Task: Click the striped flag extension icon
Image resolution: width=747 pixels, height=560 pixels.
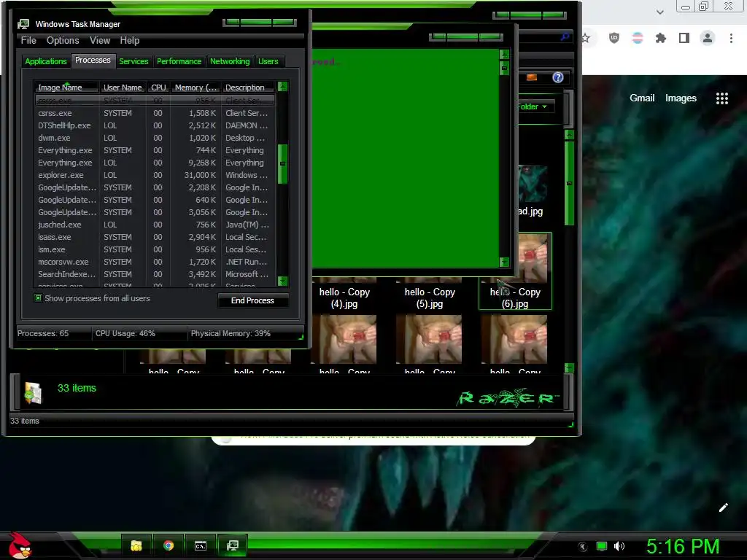Action: pos(638,38)
